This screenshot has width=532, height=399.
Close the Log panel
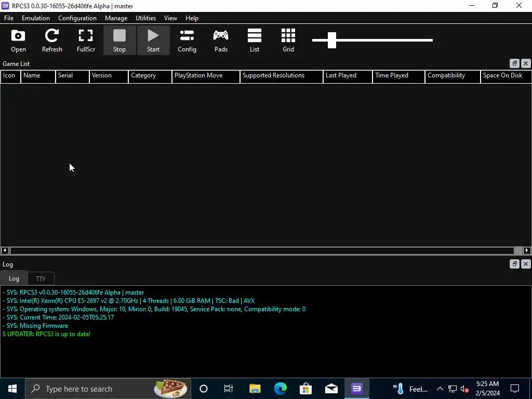[x=526, y=264]
